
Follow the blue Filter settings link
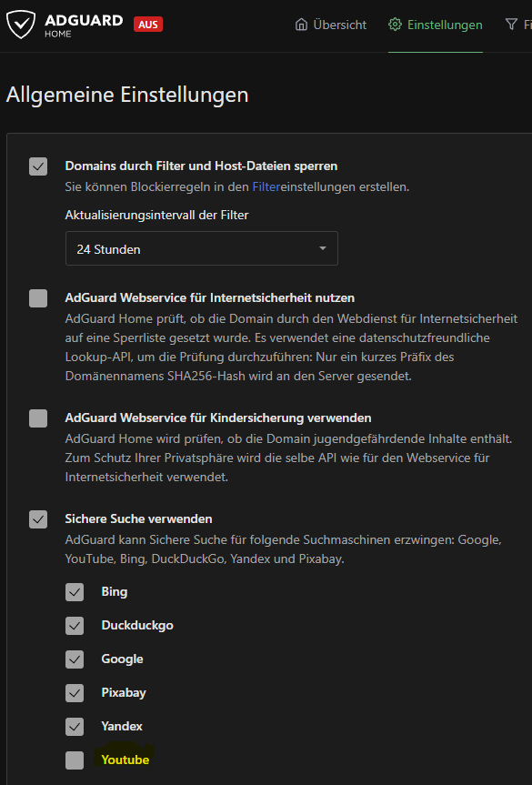tap(266, 187)
